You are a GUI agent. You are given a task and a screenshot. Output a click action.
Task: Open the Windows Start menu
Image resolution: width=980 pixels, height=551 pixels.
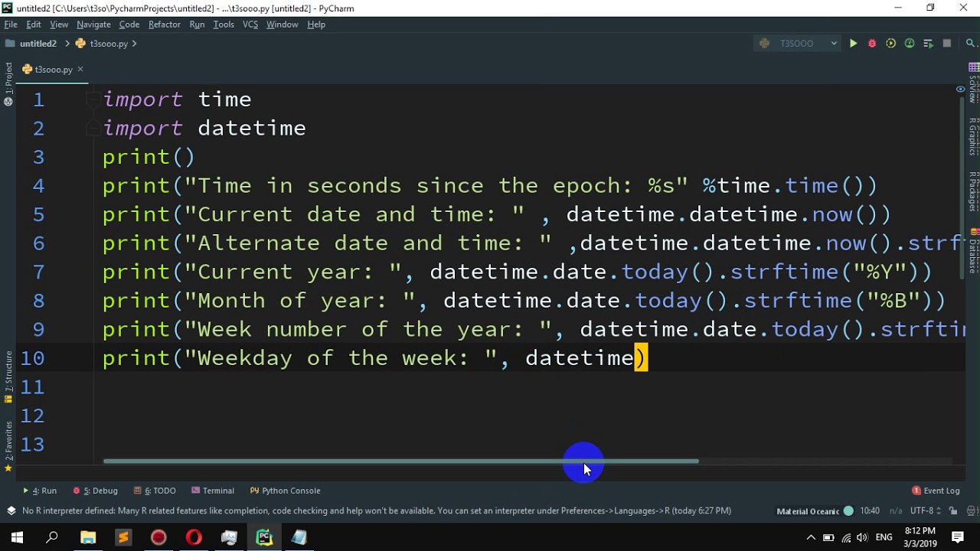pyautogui.click(x=17, y=538)
